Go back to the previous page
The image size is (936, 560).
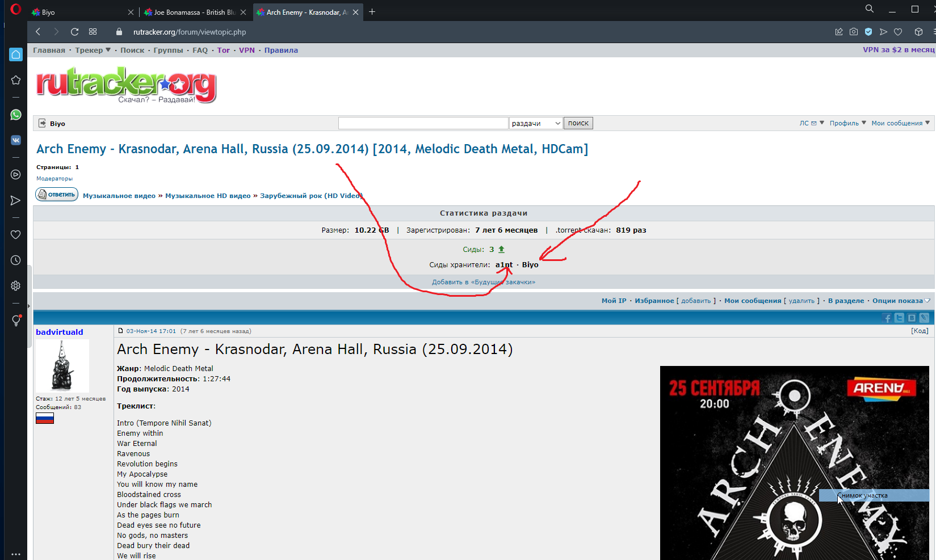38,32
